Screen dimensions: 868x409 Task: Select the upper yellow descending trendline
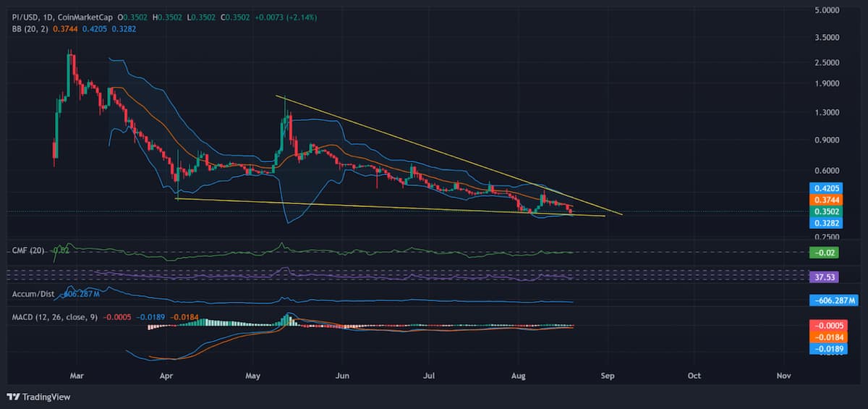coord(448,155)
